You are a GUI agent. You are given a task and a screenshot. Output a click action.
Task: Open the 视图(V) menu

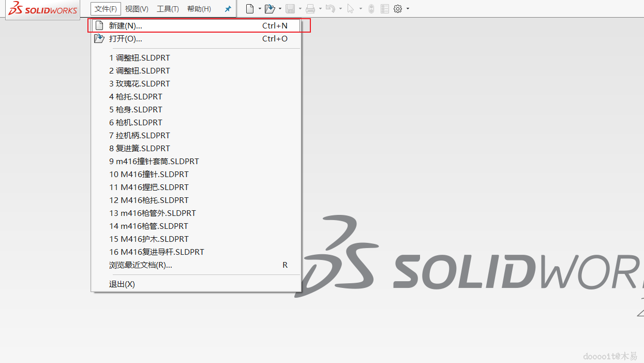[x=137, y=9]
